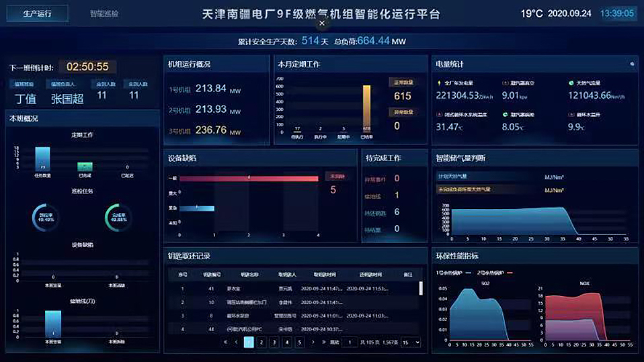Click the defect count 5 in 设备缺陷
Viewport: 644px width, 362px height.
[333, 190]
